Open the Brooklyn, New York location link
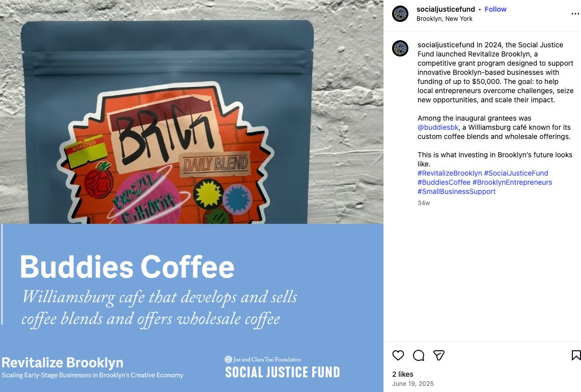The width and height of the screenshot is (581, 392). (x=444, y=18)
